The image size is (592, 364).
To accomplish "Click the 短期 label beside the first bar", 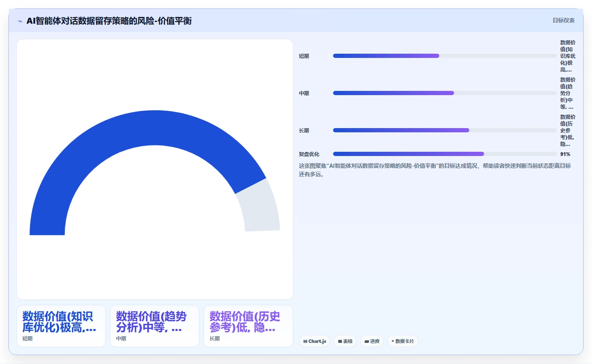I will (304, 56).
